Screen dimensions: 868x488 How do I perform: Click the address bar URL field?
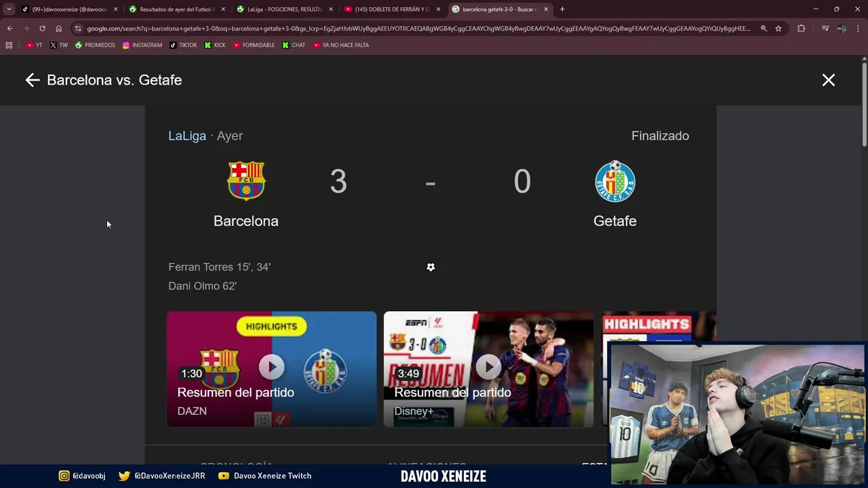(418, 28)
